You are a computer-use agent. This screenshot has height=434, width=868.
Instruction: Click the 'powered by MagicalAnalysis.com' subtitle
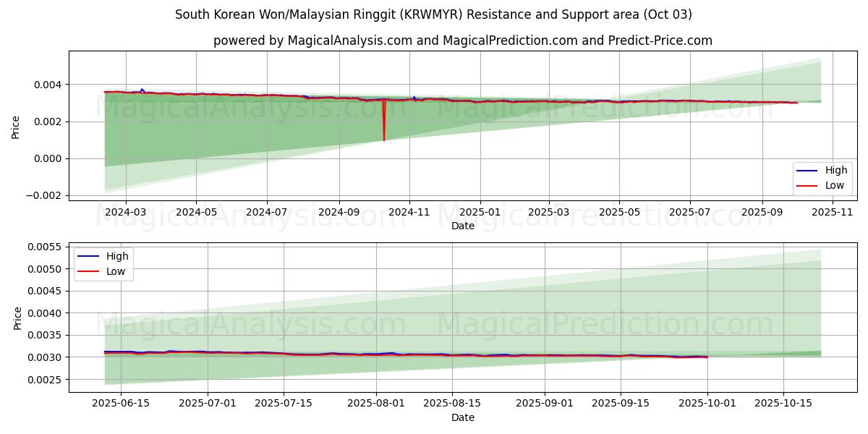click(x=462, y=41)
